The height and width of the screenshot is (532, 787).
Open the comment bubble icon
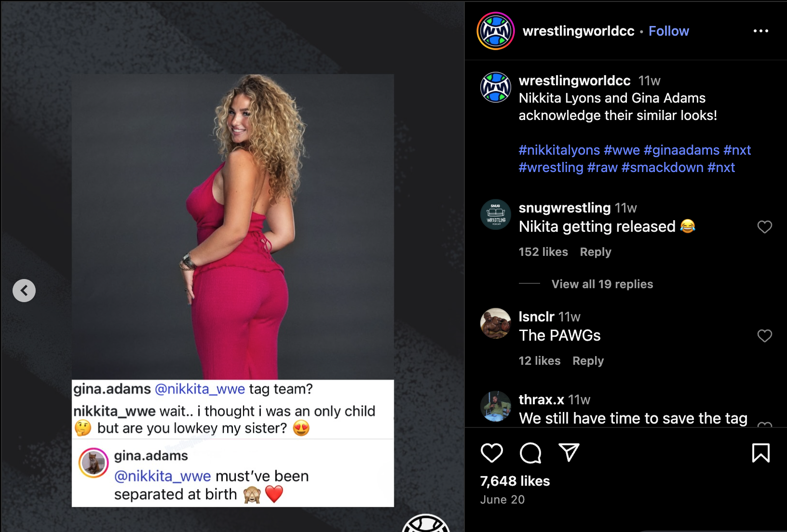click(530, 452)
